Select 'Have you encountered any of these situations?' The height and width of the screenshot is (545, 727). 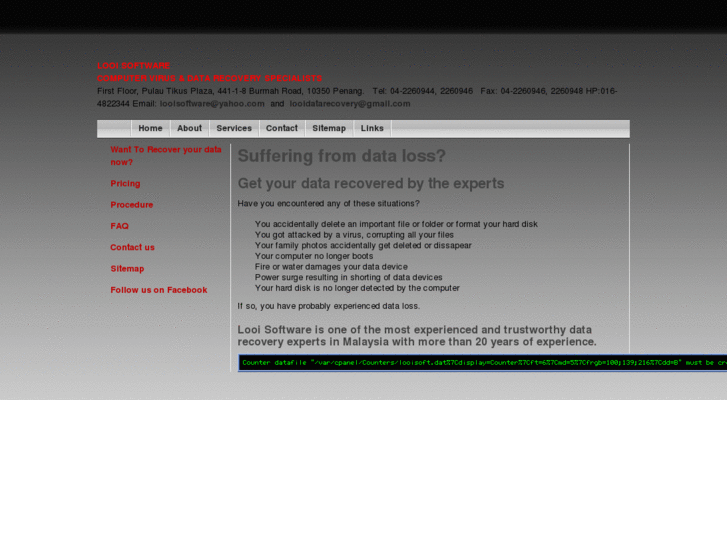328,204
